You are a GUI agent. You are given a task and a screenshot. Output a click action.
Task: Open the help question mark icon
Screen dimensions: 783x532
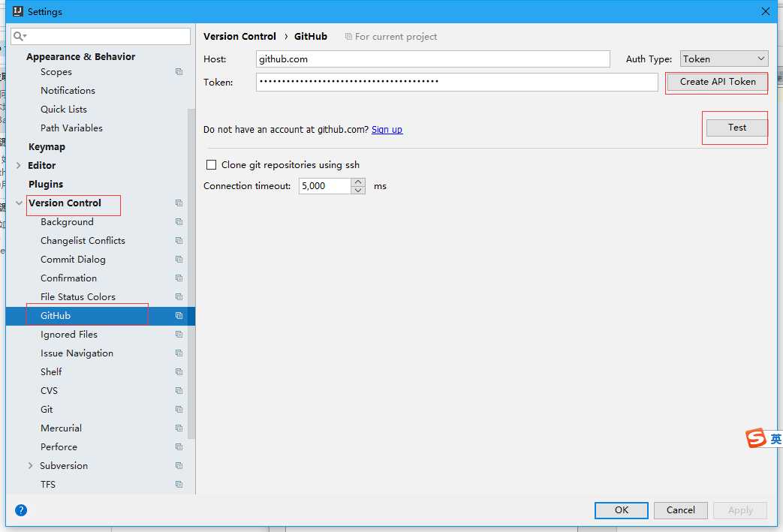click(x=21, y=510)
